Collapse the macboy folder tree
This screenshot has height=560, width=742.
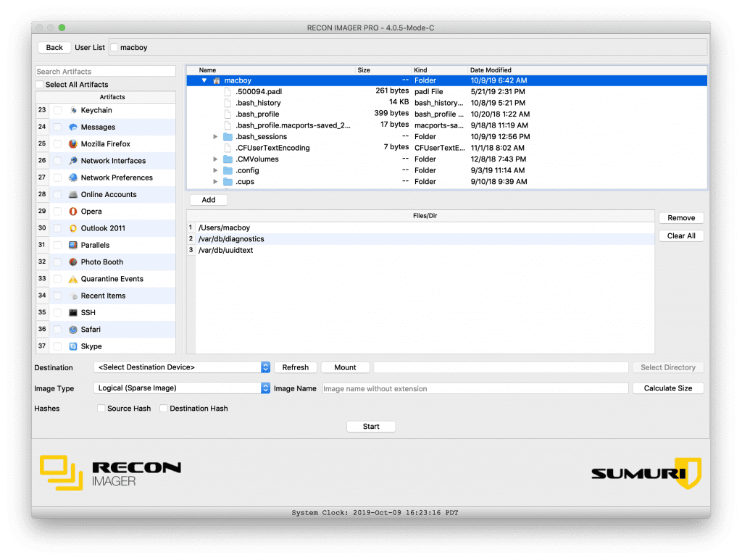click(x=204, y=80)
